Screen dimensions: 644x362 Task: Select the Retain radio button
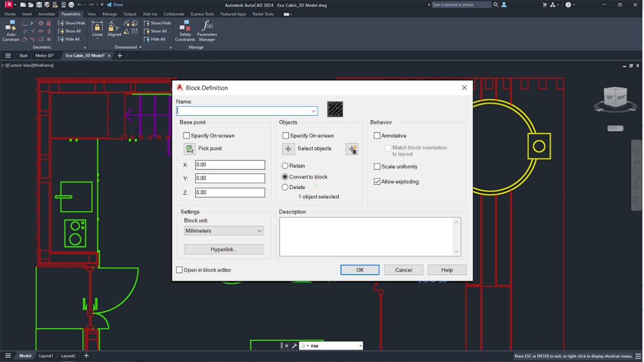click(x=285, y=166)
